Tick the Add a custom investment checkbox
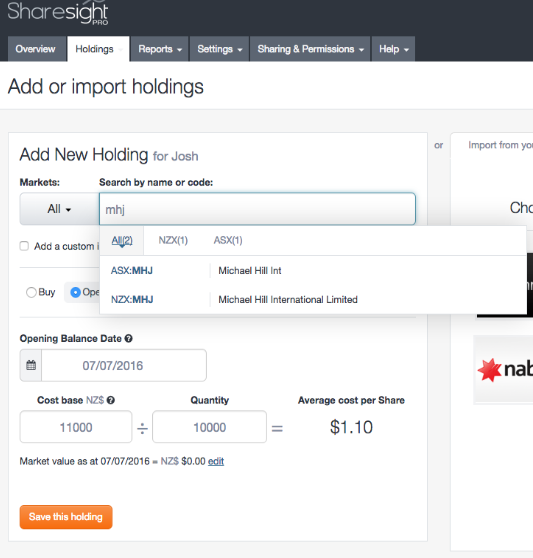Screen dimensions: 533x558 pos(24,246)
